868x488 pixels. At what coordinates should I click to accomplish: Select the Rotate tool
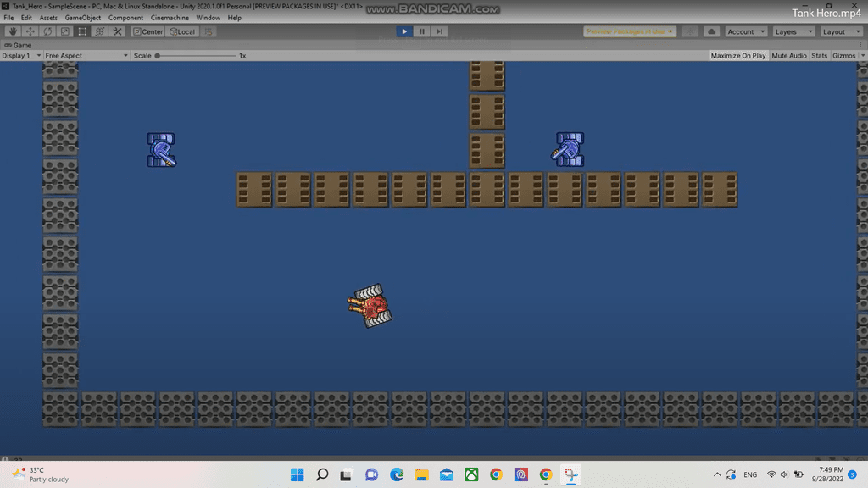47,31
